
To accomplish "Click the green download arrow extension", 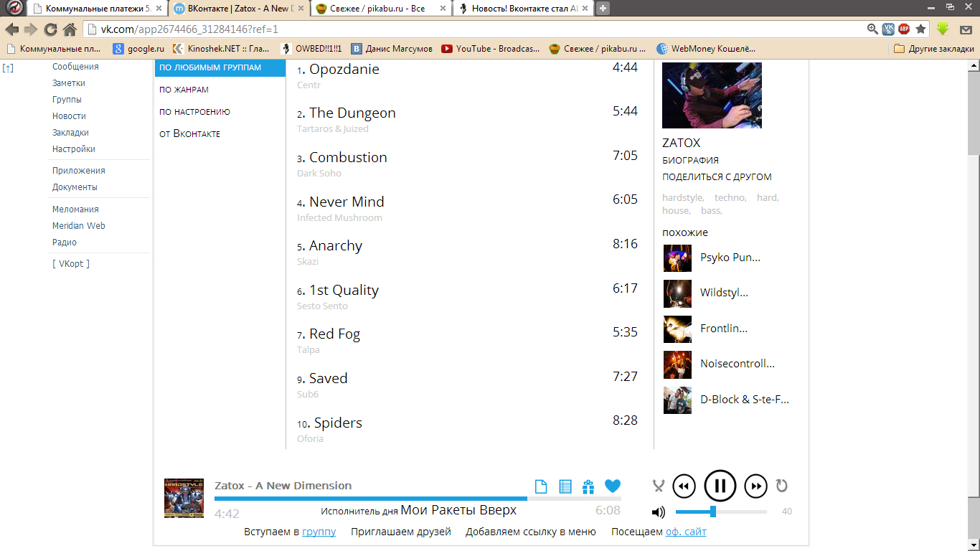I will pyautogui.click(x=943, y=29).
